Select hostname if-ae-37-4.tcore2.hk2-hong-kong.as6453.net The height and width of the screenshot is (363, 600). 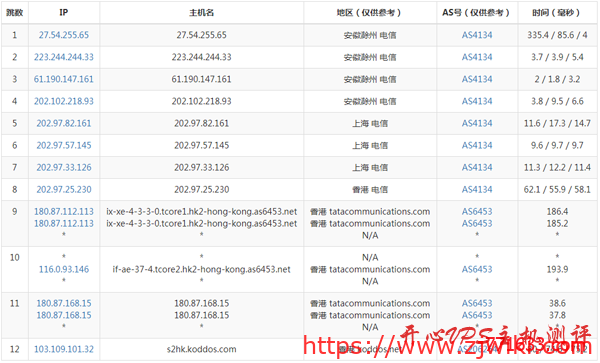(201, 270)
